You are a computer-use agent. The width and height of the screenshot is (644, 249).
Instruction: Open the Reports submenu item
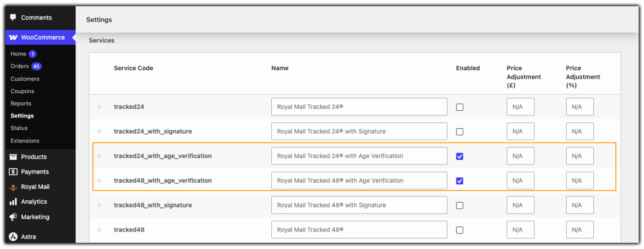(x=21, y=104)
